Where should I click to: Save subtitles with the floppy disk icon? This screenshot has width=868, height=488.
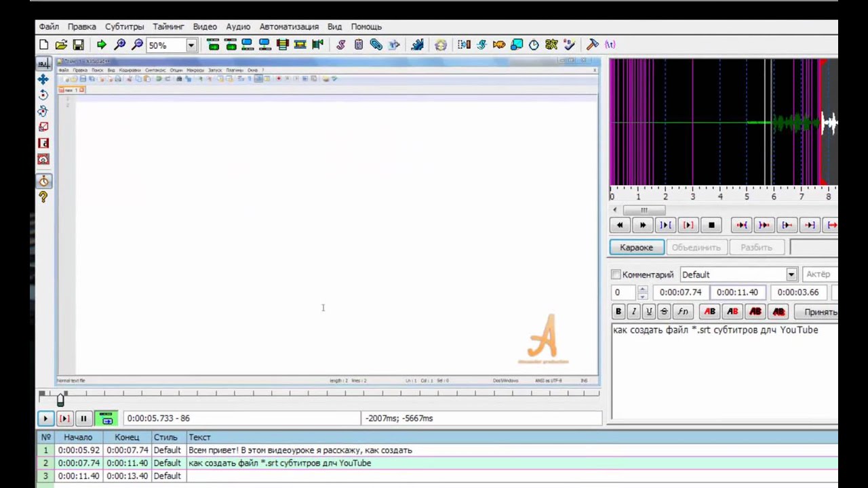[x=78, y=45]
